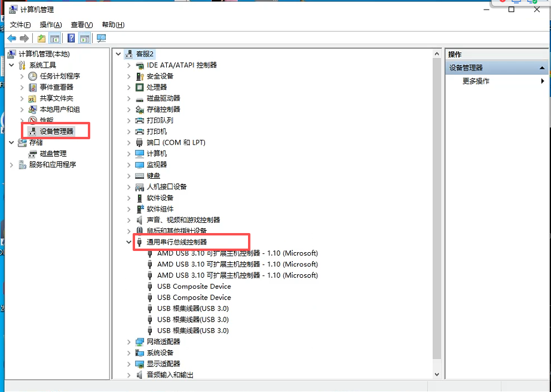Click the 安全设备 key icon
551x392 pixels.
coord(139,76)
